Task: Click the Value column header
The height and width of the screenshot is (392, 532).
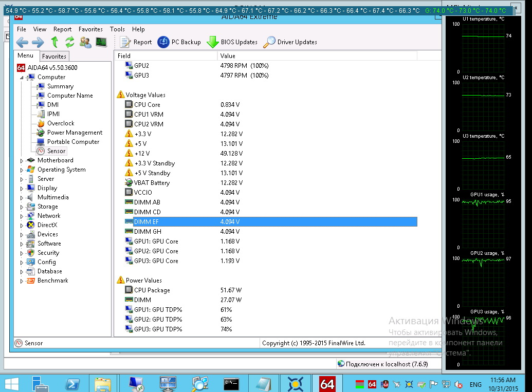Action: [317, 55]
